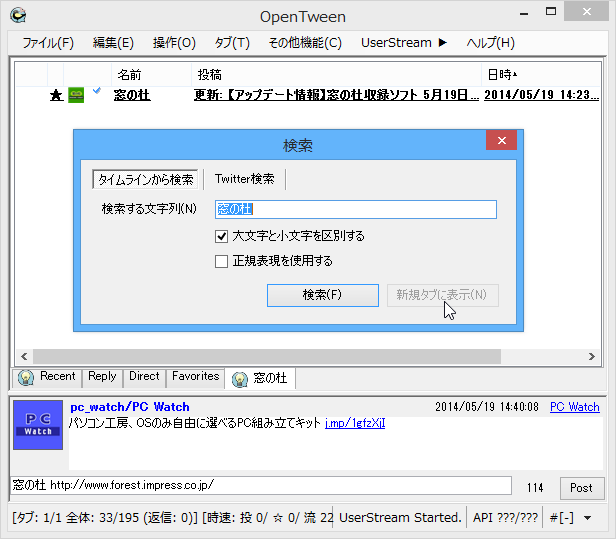Open the その他機能(C) menu

tap(305, 42)
